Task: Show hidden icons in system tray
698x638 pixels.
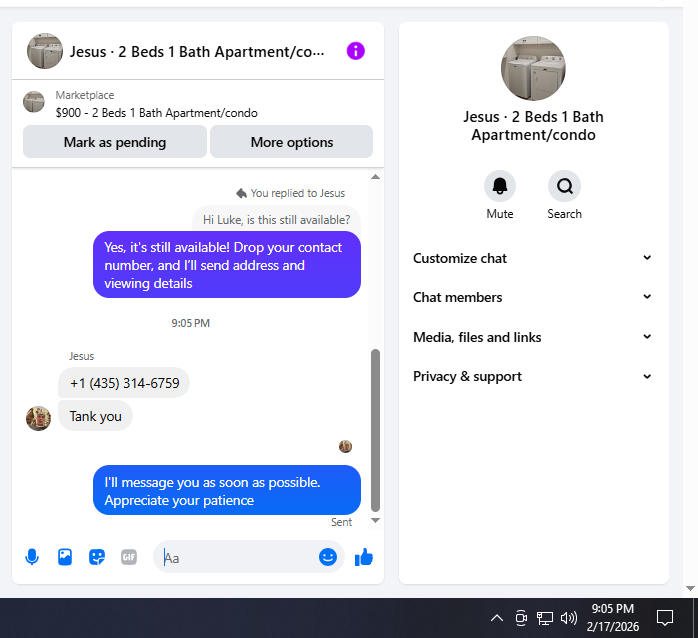Action: (x=497, y=618)
